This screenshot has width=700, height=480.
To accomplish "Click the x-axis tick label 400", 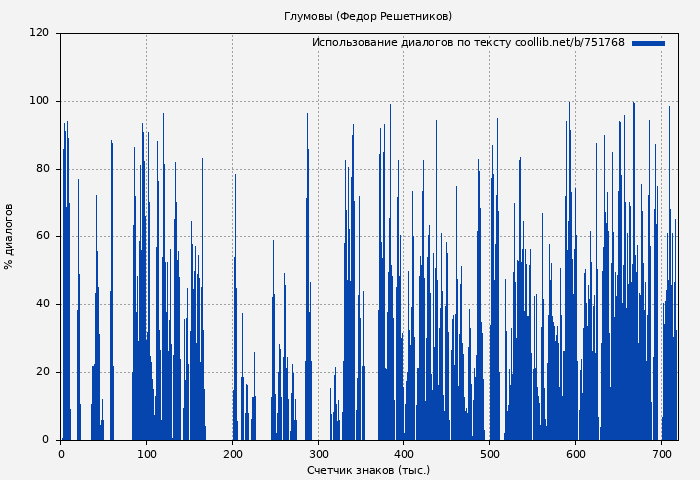I will tap(403, 454).
